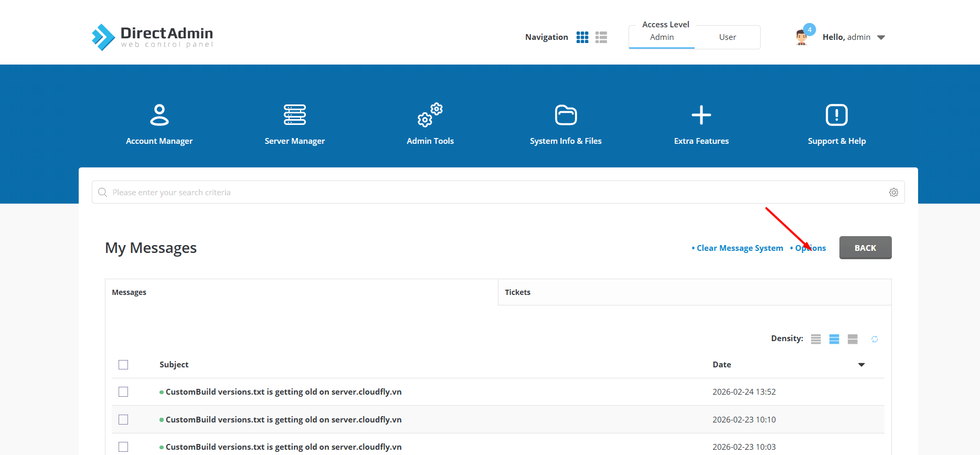Switch navigation to grid view icon
Screen dimensions: 980x455
[x=582, y=37]
